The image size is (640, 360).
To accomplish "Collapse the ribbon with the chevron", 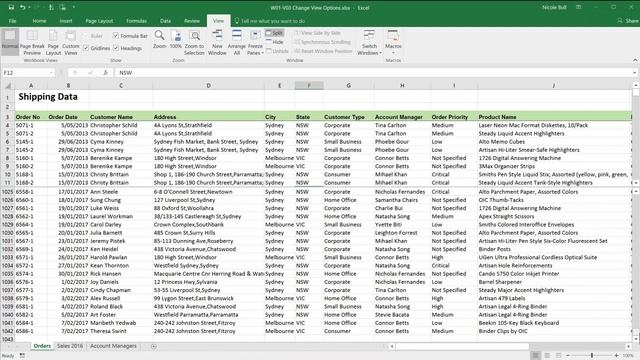I will [x=635, y=60].
